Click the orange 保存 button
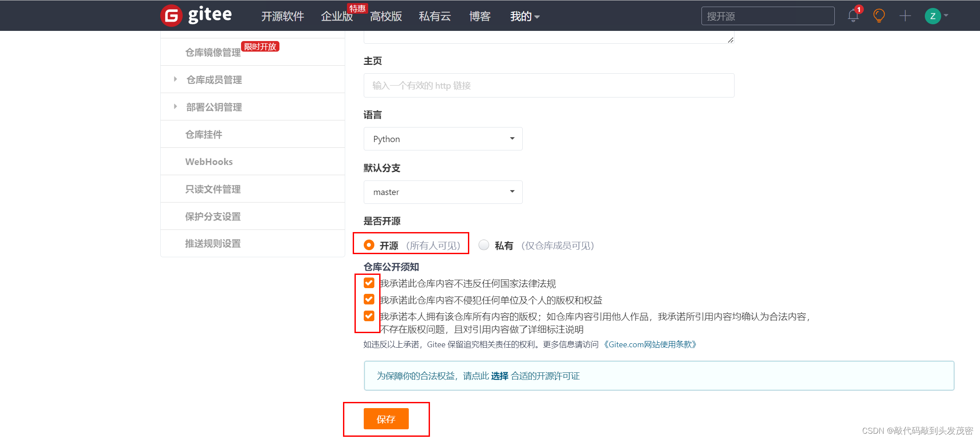Image resolution: width=980 pixels, height=439 pixels. click(x=386, y=419)
